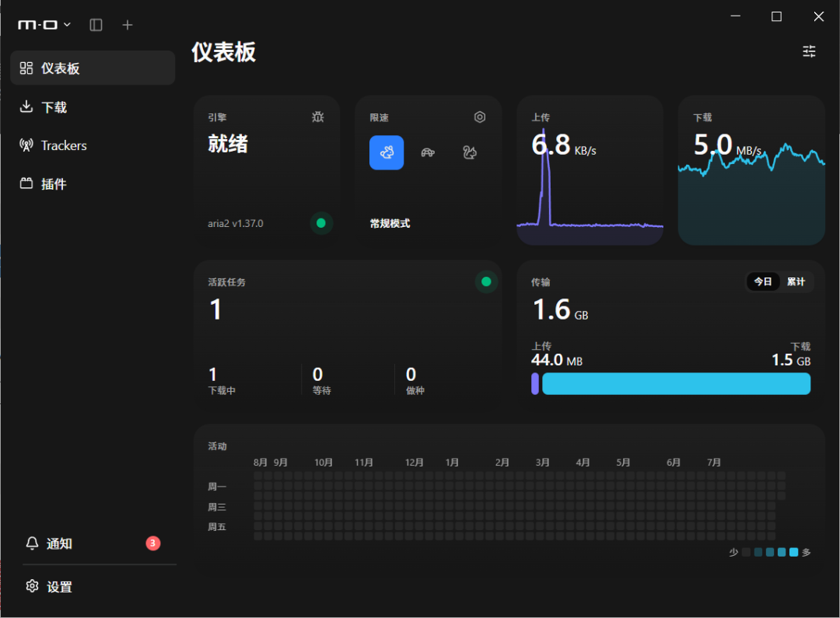This screenshot has height=618, width=840.
Task: Go to Trackers in sidebar
Action: pos(93,145)
